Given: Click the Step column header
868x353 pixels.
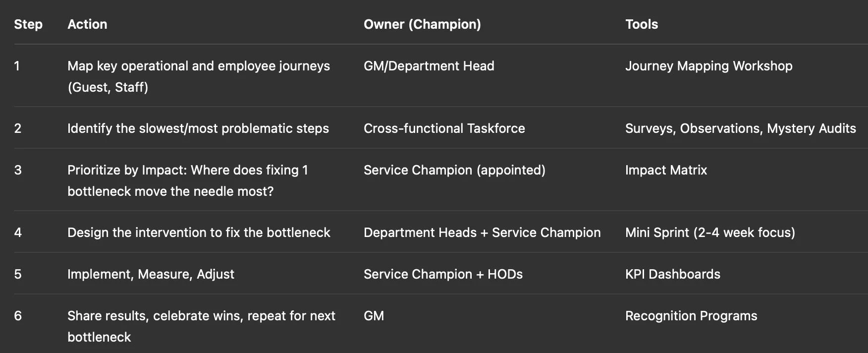Looking at the screenshot, I should (28, 24).
